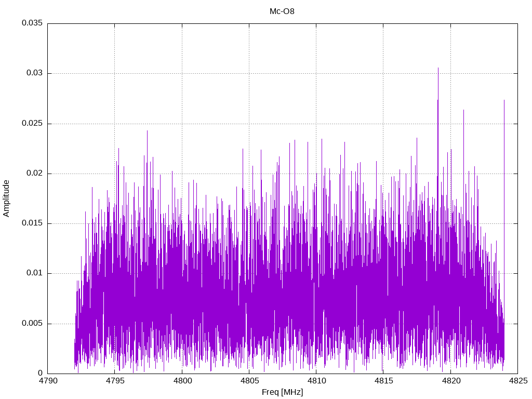Click the 0.01 y-axis tick label
This screenshot has height=399, width=532.
34,273
